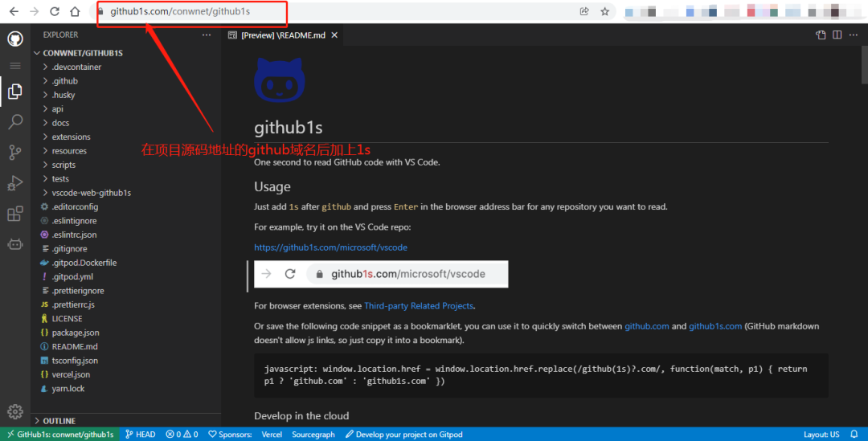Image resolution: width=868 pixels, height=441 pixels.
Task: Open the Third-party Related Projects link
Action: 419,305
